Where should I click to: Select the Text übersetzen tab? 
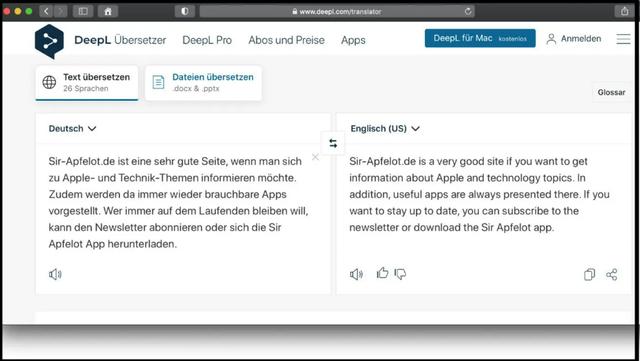(87, 82)
